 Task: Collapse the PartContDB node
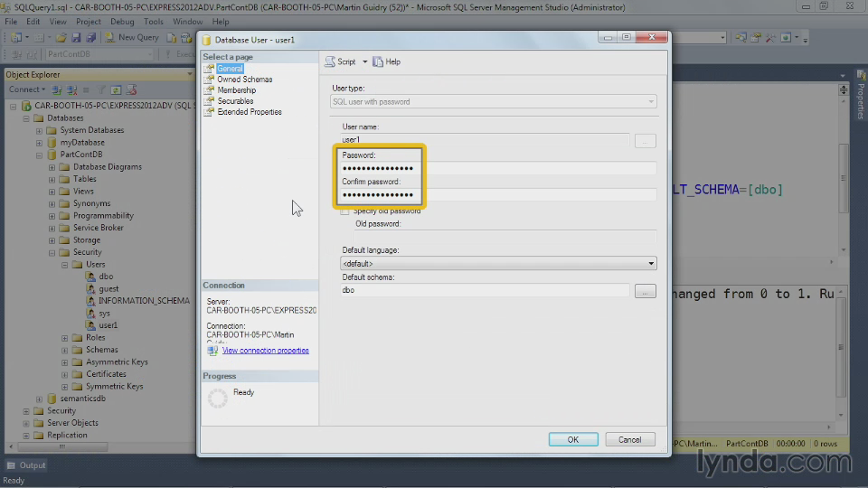39,155
